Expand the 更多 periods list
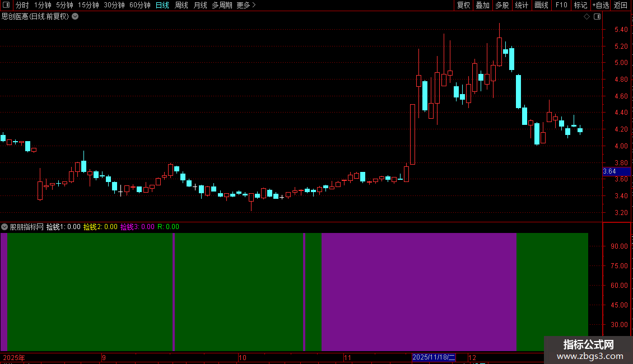Screen dimensions: 633x364 246,5
